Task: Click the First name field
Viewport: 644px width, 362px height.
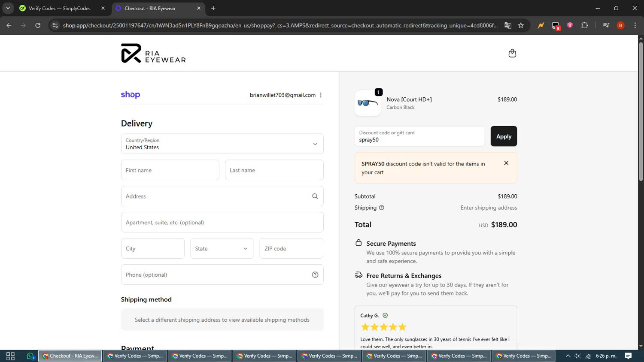Action: 170,170
